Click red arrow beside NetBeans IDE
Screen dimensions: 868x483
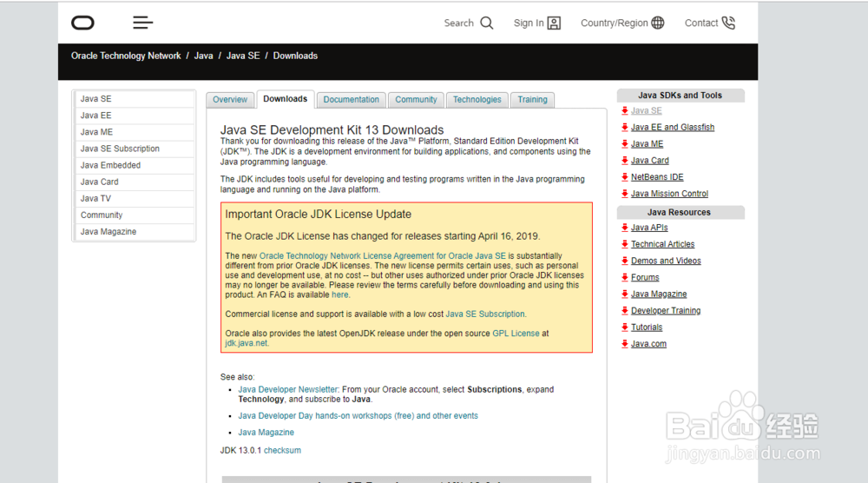624,177
